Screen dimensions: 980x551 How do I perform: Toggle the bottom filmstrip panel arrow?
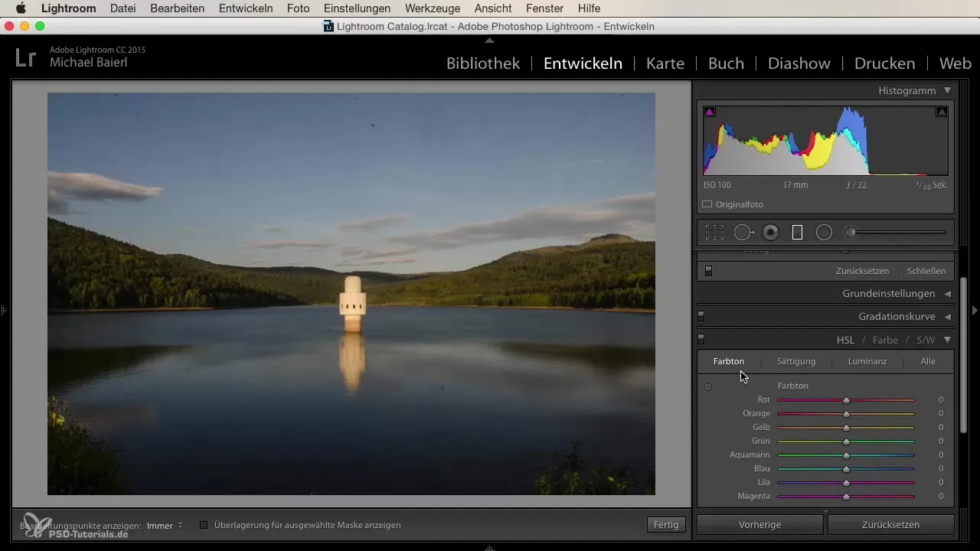tap(490, 548)
